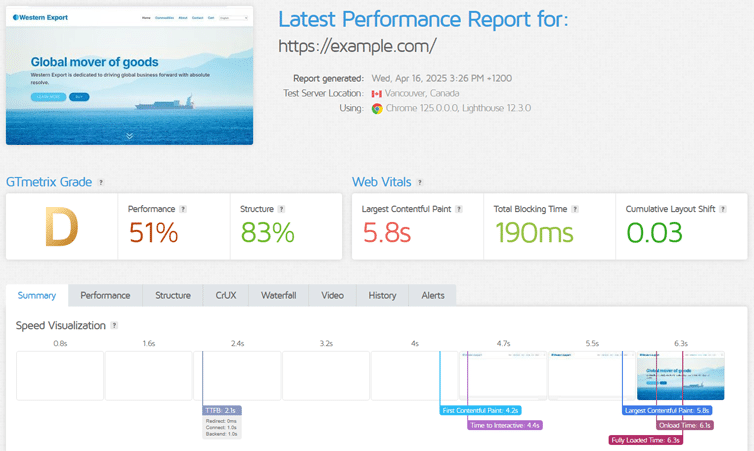Click the Canada flag icon
Viewport: 754px width, 451px height.
(377, 94)
